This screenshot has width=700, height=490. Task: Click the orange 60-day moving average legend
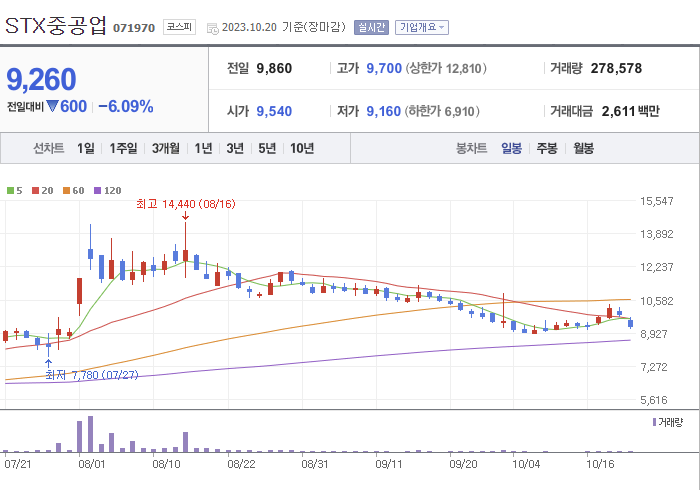[73, 191]
